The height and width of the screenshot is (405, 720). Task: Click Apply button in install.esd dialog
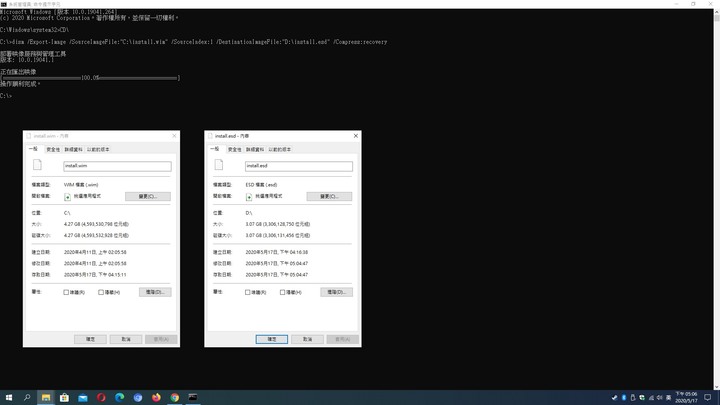click(343, 339)
